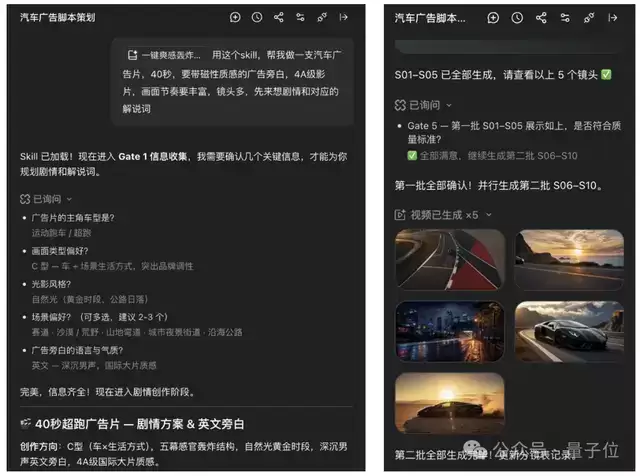
Task: Start new chat in left panel header
Action: [235, 17]
